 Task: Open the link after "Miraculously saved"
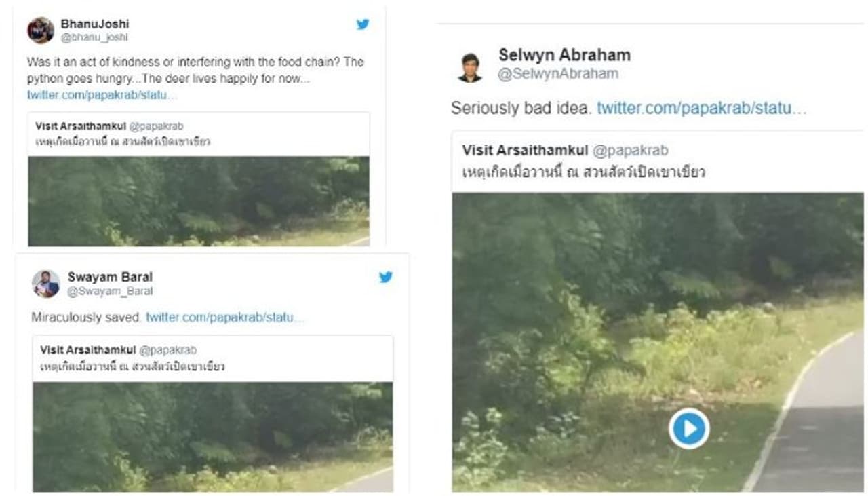point(224,317)
